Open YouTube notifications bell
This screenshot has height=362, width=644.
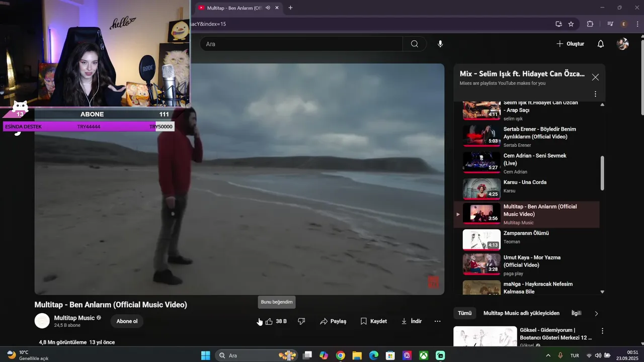600,44
